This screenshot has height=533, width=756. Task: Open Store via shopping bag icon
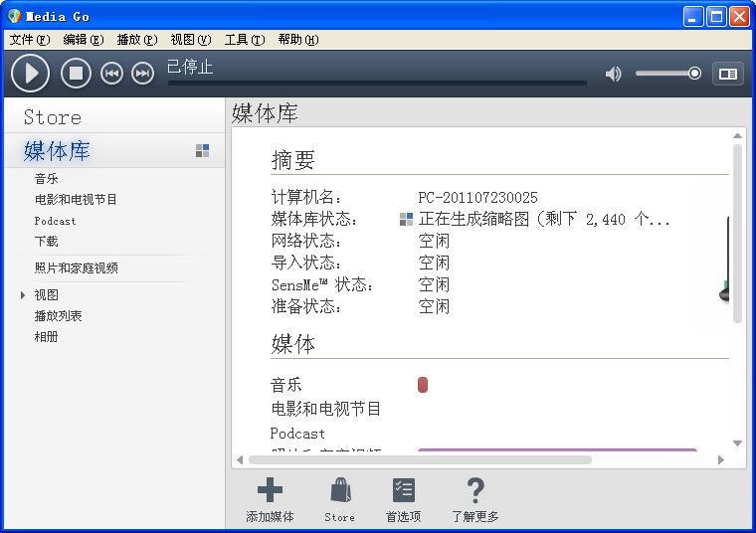pyautogui.click(x=340, y=490)
